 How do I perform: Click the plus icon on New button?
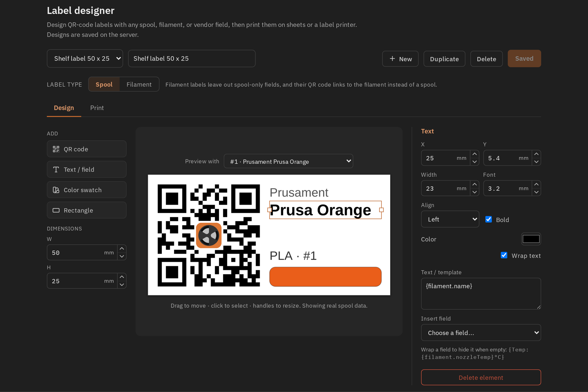(392, 58)
